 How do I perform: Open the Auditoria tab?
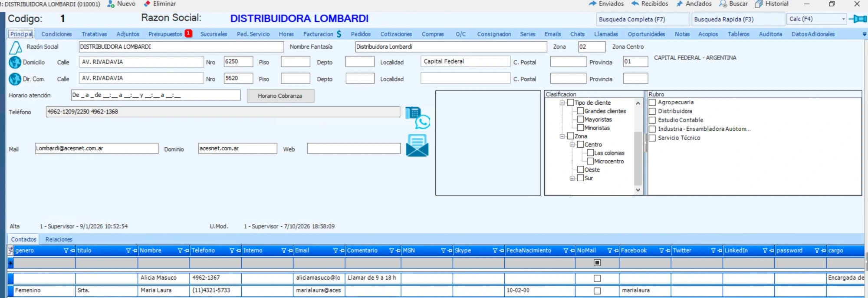click(770, 34)
